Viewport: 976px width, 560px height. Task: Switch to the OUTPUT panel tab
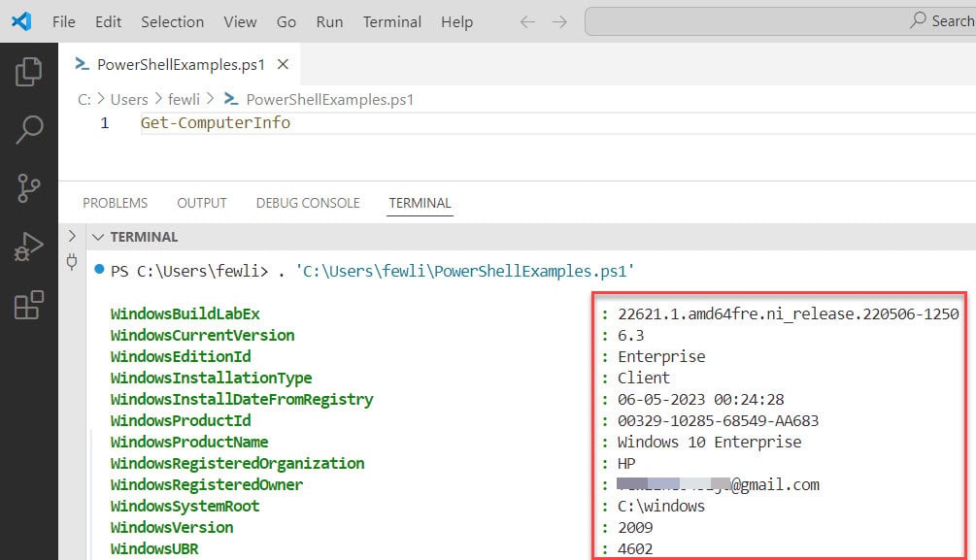[x=202, y=203]
